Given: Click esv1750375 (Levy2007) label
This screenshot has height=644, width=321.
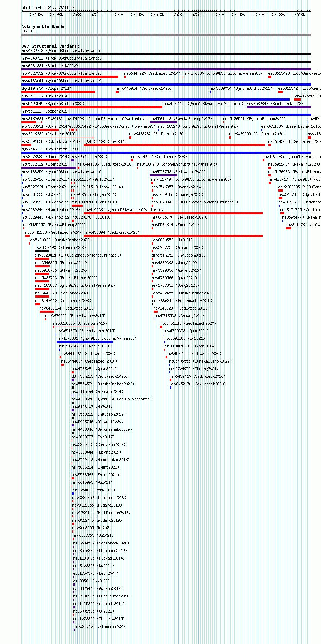Looking at the screenshot, I should (x=96, y=573).
